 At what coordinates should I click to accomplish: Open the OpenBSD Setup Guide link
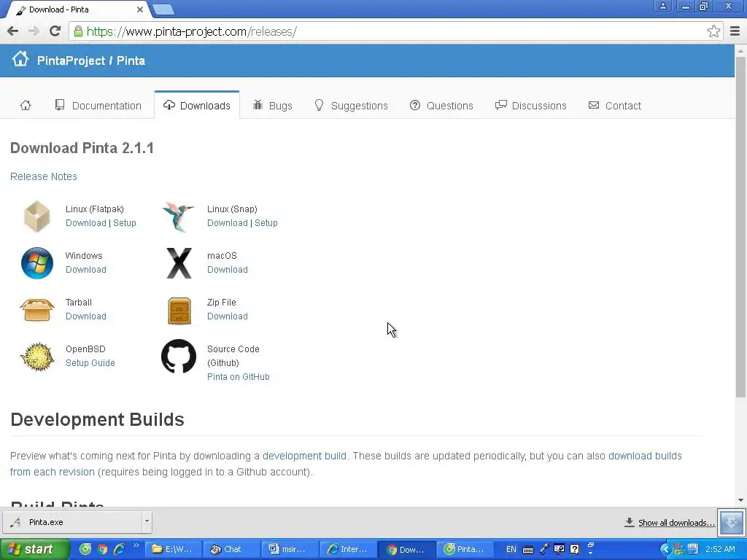click(x=90, y=363)
